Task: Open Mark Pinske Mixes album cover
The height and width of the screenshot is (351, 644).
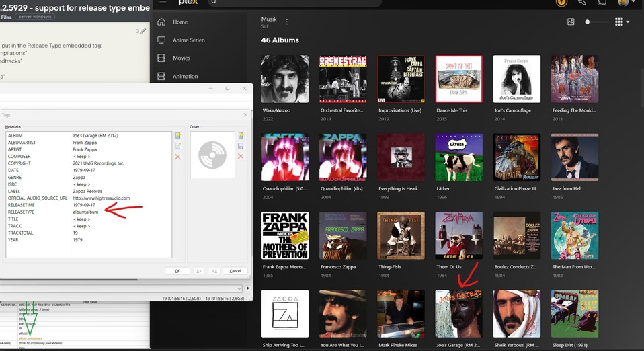Action: click(401, 313)
